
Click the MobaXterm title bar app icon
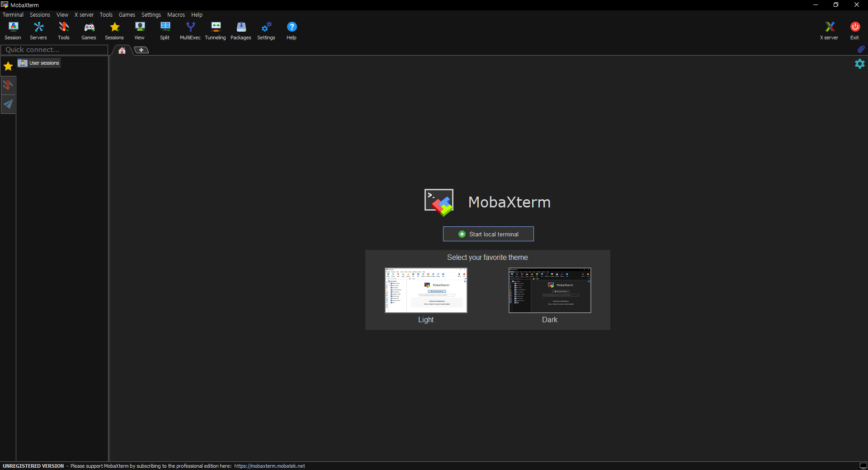tap(5, 5)
